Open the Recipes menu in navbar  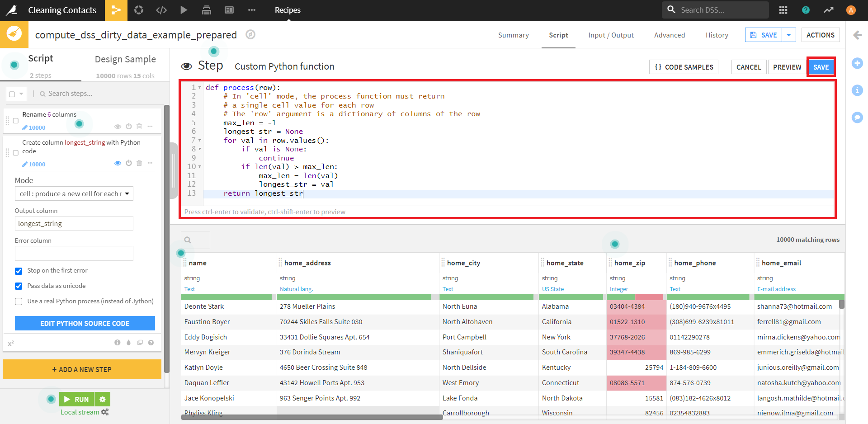288,10
